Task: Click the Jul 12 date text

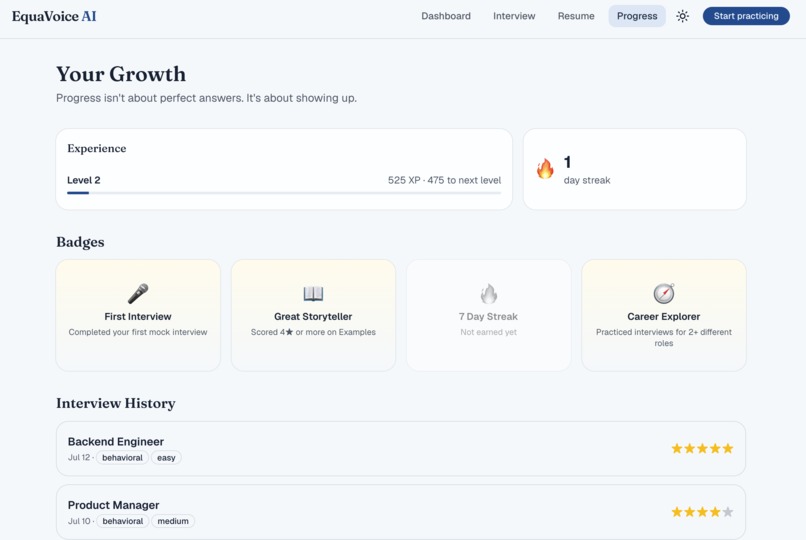Action: point(79,457)
